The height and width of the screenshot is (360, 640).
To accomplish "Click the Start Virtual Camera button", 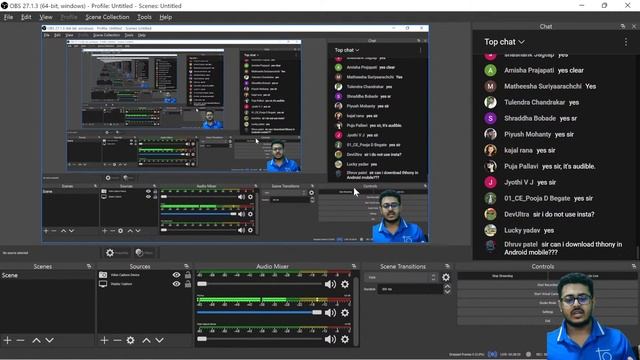I will [547, 294].
